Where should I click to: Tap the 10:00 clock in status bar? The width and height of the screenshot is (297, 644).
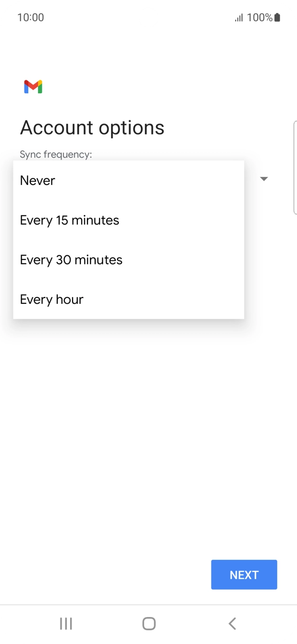click(31, 17)
